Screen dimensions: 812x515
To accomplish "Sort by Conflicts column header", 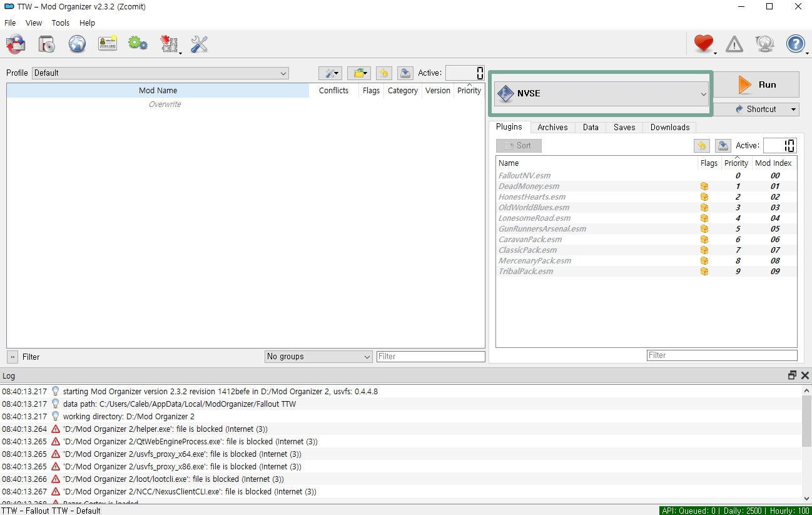I will 333,91.
